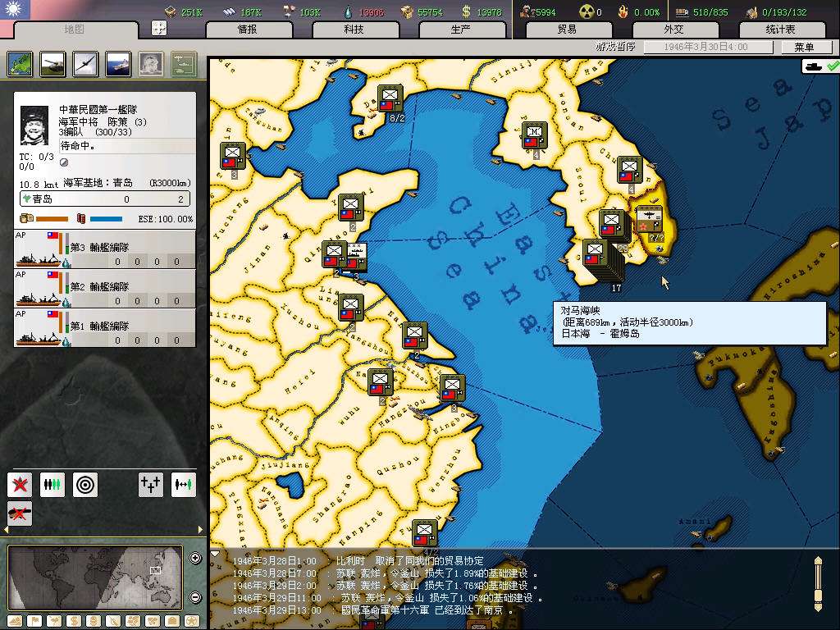Screen dimensions: 840x630
Task: Select the land units tank icon
Action: point(52,64)
